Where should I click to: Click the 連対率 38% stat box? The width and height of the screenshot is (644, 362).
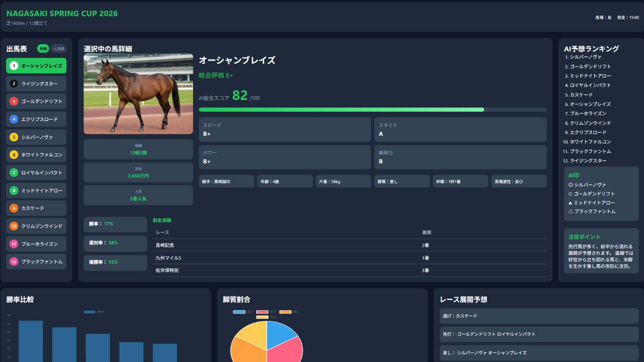click(x=116, y=243)
